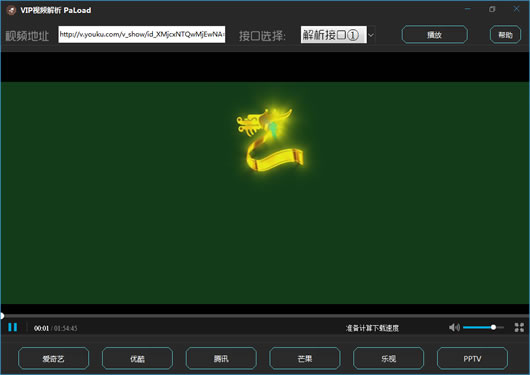Click the 播放 play button

click(434, 34)
